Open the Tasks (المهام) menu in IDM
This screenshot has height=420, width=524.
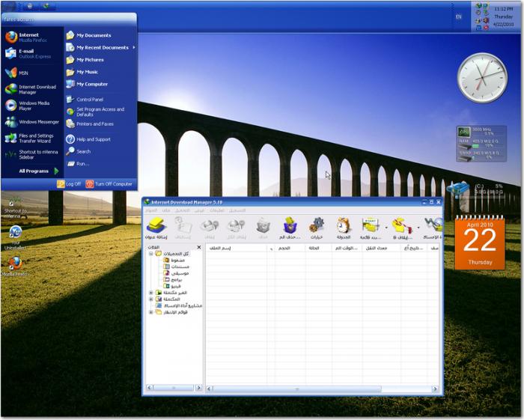151,210
